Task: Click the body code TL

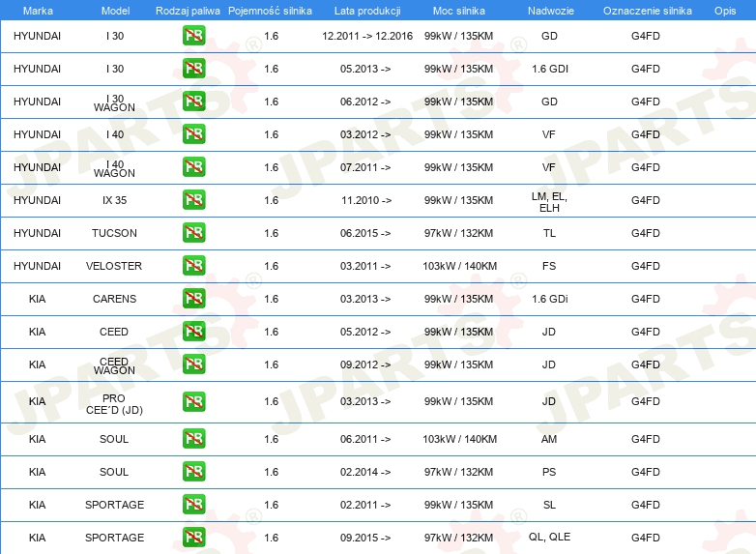Action: (549, 233)
